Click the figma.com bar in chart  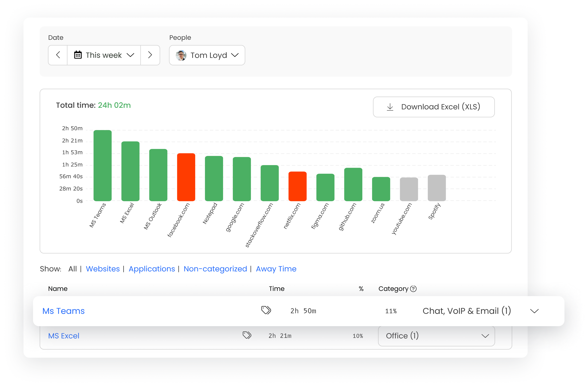click(325, 187)
